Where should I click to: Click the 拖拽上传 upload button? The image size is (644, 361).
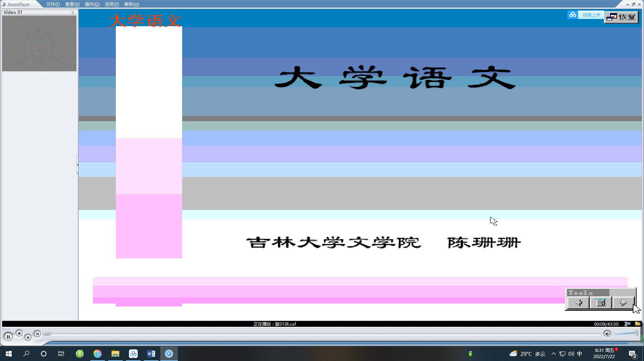tap(591, 15)
